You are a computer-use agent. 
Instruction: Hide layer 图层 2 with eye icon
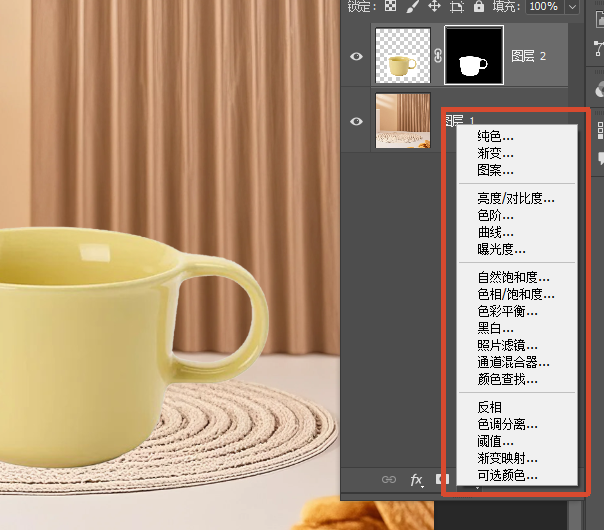point(356,56)
